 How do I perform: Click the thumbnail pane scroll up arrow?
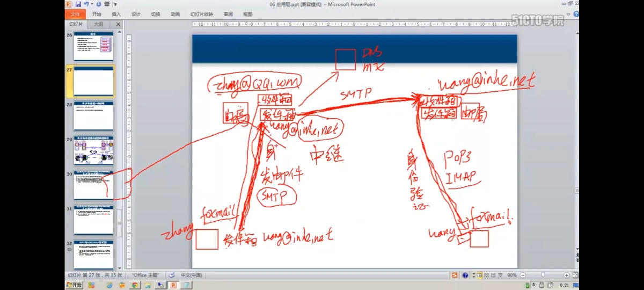120,32
